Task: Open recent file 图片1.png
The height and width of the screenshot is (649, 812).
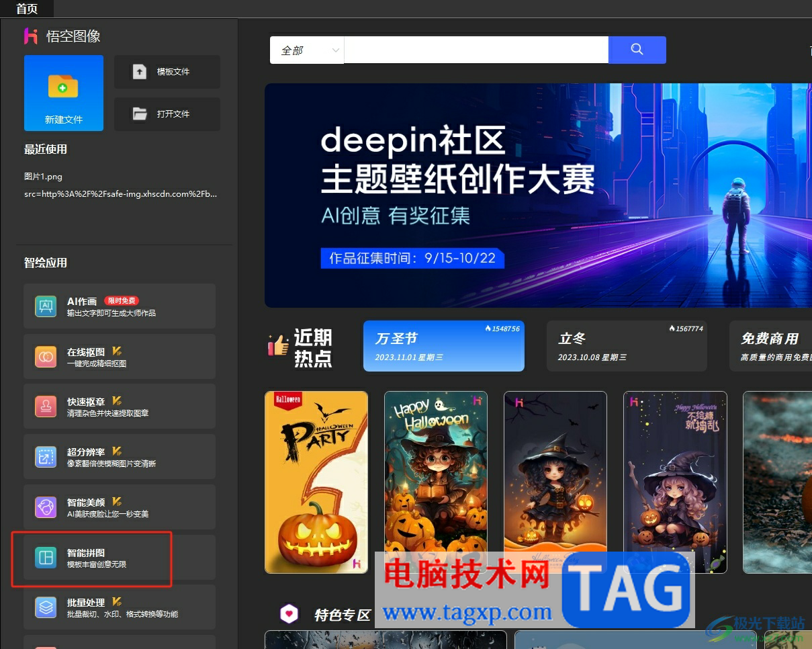Action: (x=43, y=177)
